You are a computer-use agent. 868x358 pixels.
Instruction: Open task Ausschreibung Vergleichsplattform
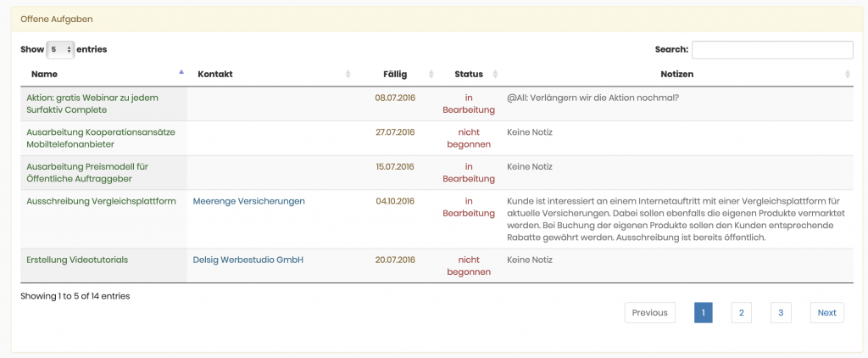[101, 201]
